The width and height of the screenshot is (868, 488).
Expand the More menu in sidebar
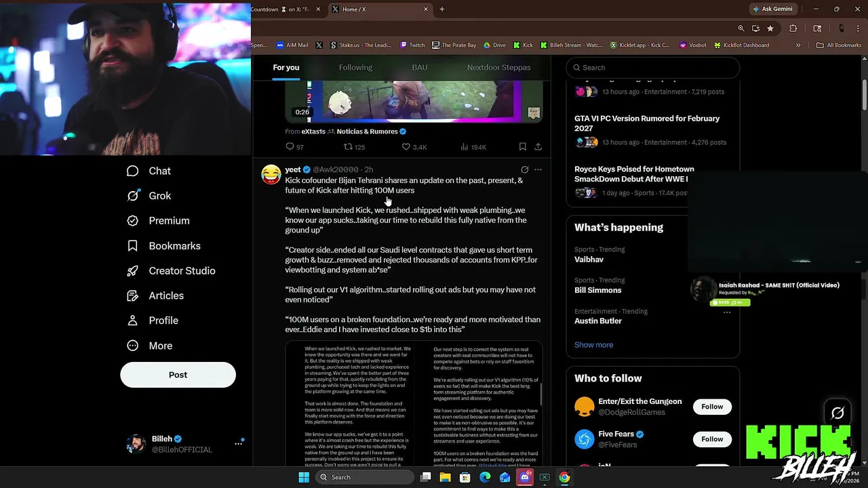[151, 346]
